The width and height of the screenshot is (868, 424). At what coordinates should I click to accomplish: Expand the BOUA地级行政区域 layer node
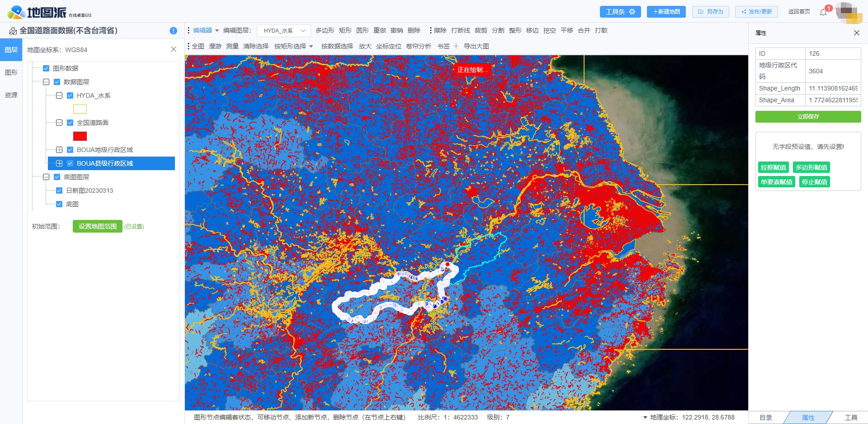click(59, 150)
